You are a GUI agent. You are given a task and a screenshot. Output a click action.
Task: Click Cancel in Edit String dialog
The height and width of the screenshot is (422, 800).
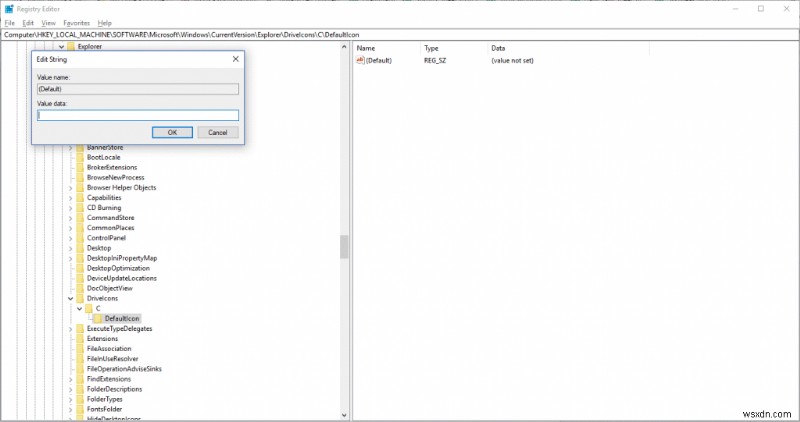pos(217,132)
